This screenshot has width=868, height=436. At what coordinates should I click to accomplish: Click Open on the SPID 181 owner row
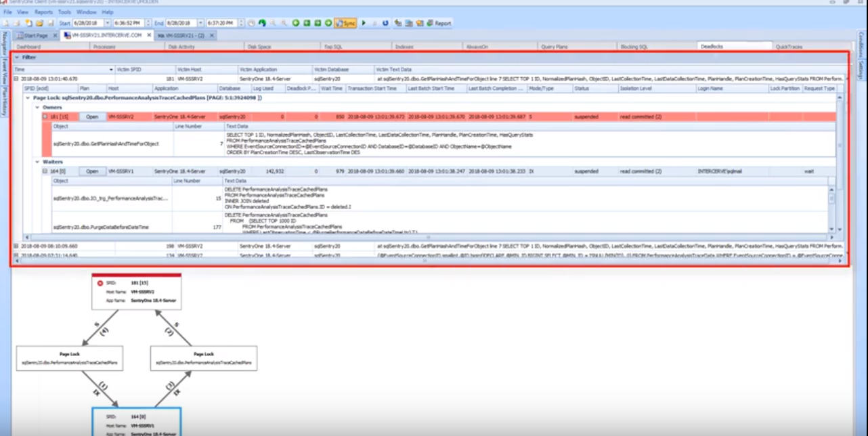click(x=91, y=116)
